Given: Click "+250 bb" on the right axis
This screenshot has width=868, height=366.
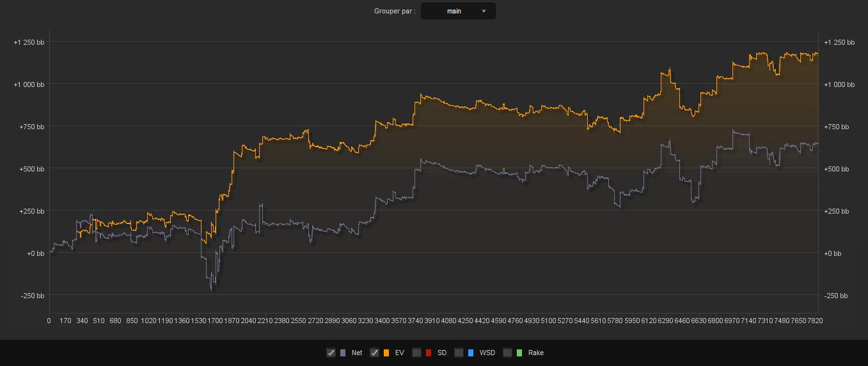Looking at the screenshot, I should (837, 211).
